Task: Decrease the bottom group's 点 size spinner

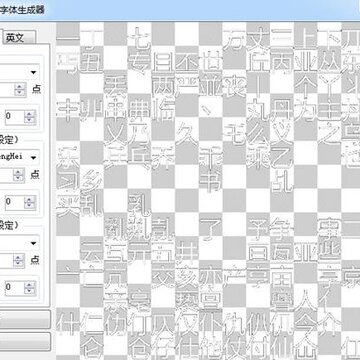Action: [19, 264]
